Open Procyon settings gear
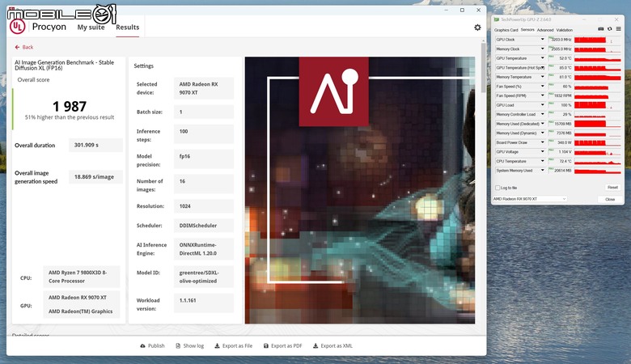The height and width of the screenshot is (364, 631). click(x=477, y=28)
